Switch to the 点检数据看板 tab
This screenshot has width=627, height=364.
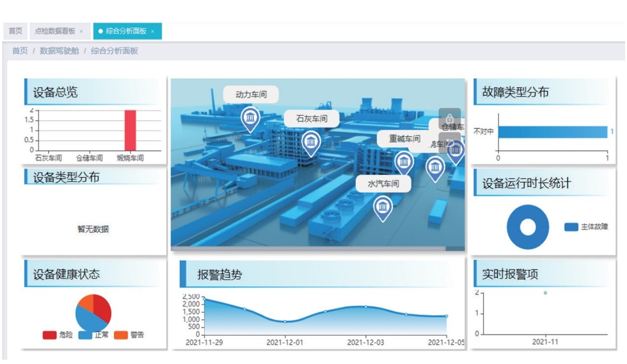tap(55, 31)
